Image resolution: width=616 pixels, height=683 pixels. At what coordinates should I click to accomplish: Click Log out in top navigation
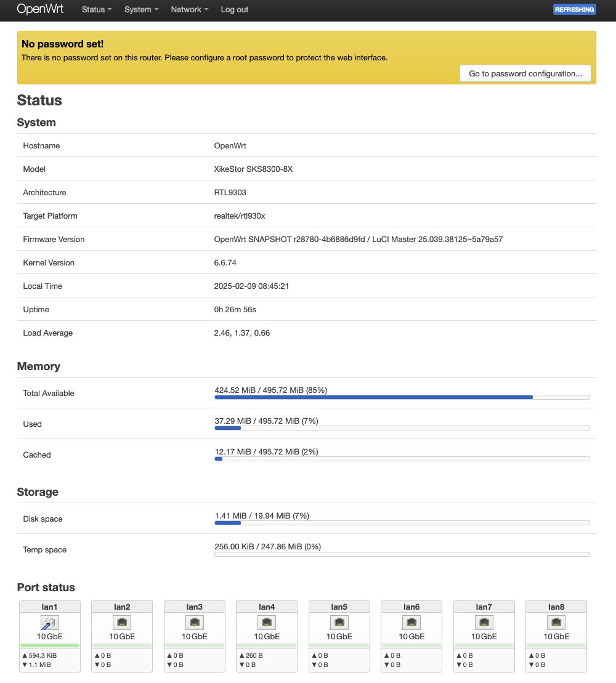[234, 10]
